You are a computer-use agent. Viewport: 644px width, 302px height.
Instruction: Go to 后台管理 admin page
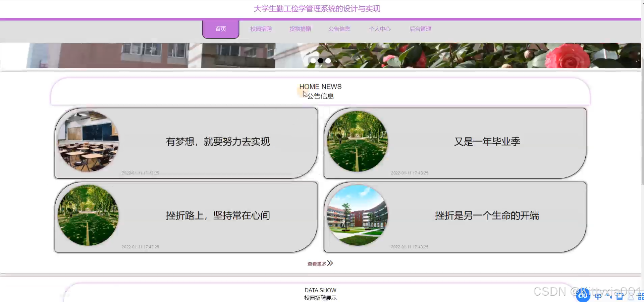coord(420,29)
